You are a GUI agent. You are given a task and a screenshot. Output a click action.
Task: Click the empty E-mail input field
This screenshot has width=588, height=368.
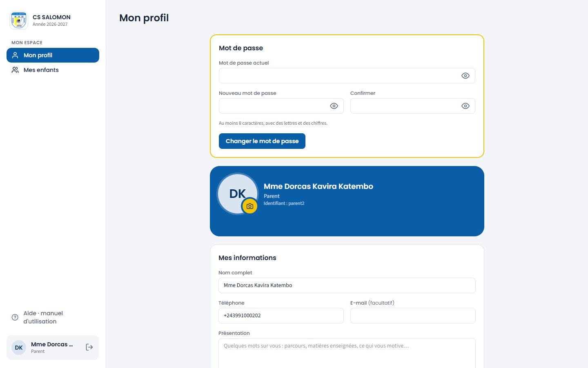click(x=413, y=316)
